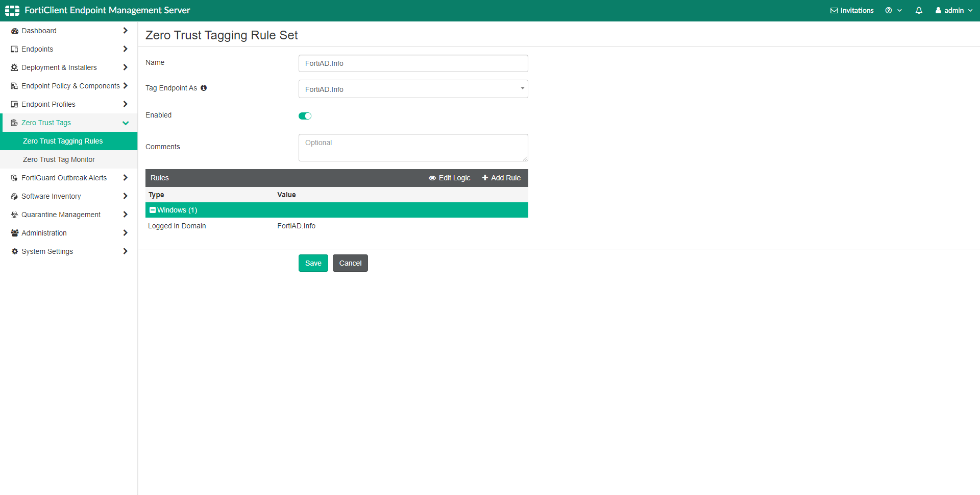Expand the Administration chevron
This screenshot has width=980, height=495.
coord(125,233)
